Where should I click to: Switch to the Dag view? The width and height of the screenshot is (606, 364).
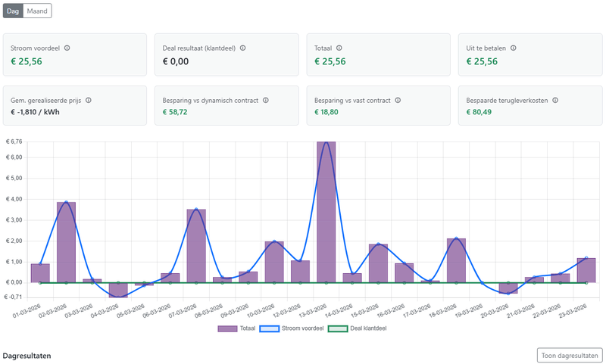[13, 11]
